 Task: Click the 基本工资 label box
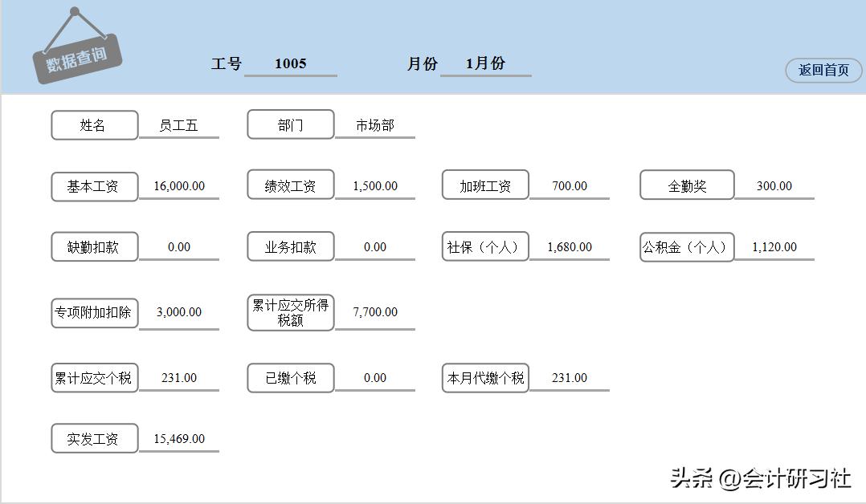coord(94,185)
